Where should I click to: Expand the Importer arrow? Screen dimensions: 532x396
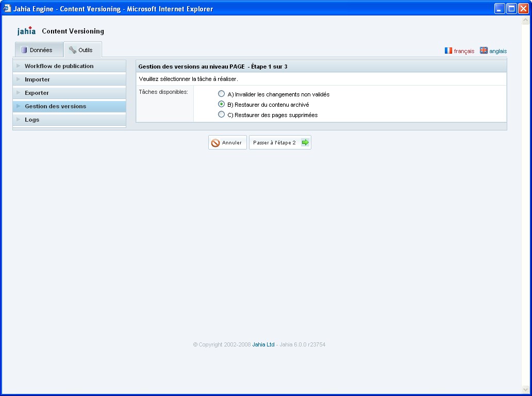click(19, 79)
